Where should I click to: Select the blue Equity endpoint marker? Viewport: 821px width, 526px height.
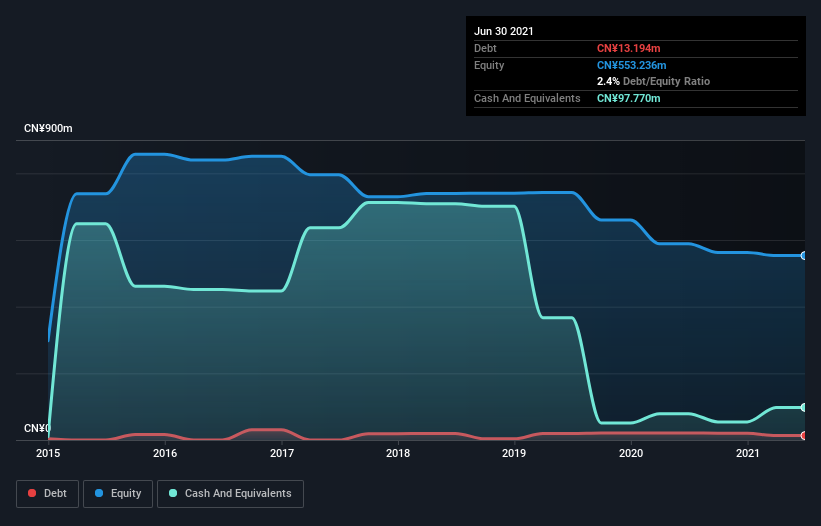coord(804,255)
